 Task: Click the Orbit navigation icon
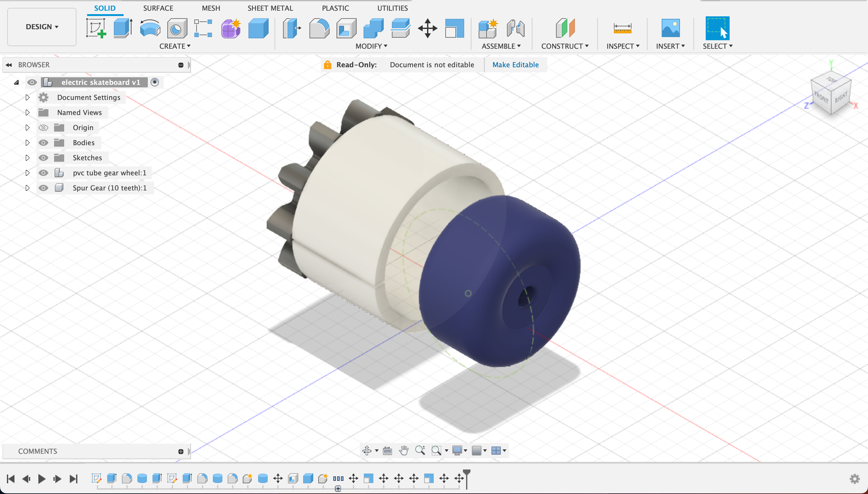(367, 450)
